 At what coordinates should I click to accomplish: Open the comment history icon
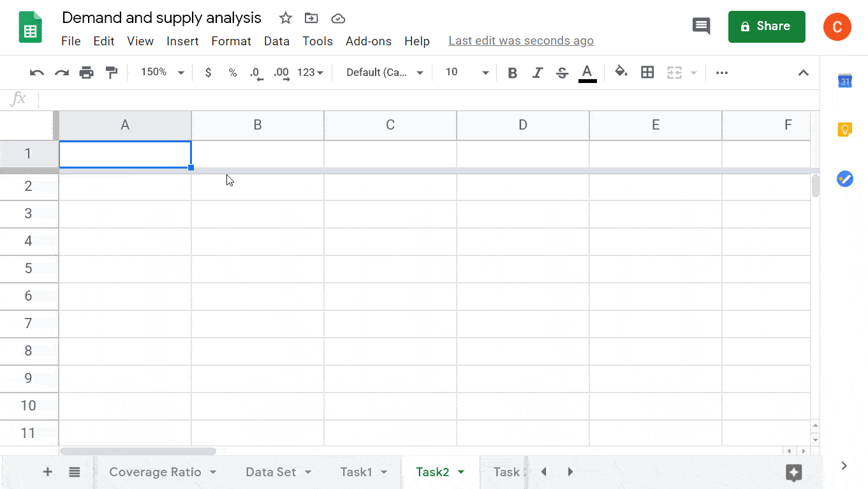701,26
